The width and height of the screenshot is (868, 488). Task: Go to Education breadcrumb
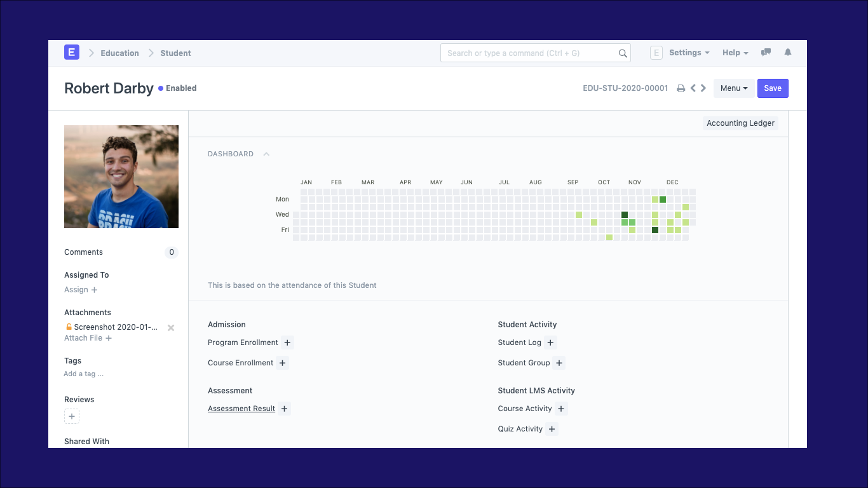pyautogui.click(x=119, y=53)
